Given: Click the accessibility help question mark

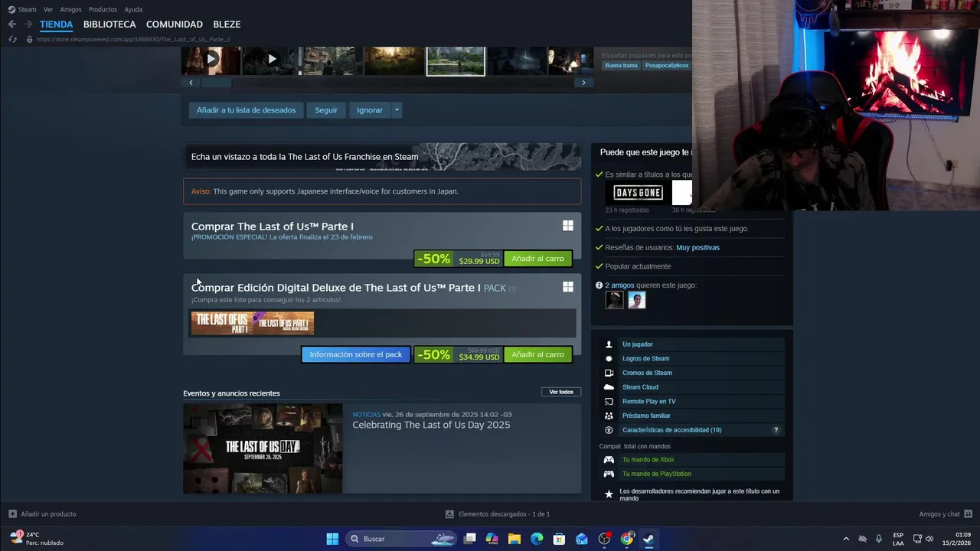Looking at the screenshot, I should pyautogui.click(x=776, y=430).
